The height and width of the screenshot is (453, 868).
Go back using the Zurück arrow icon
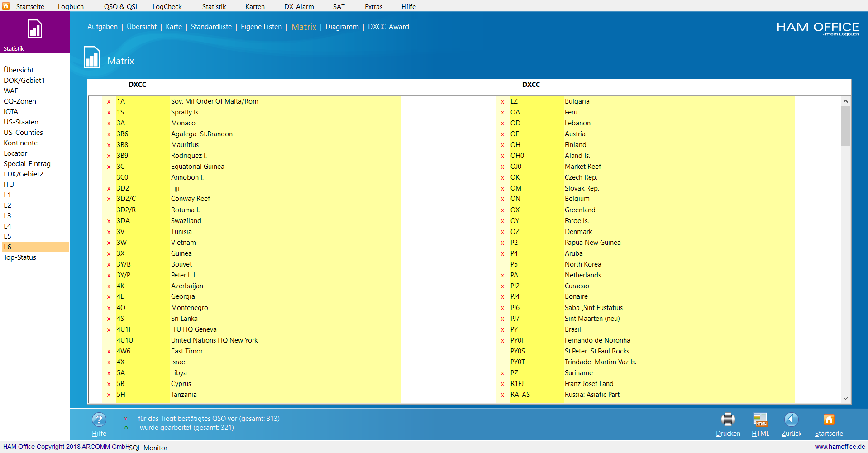point(791,420)
